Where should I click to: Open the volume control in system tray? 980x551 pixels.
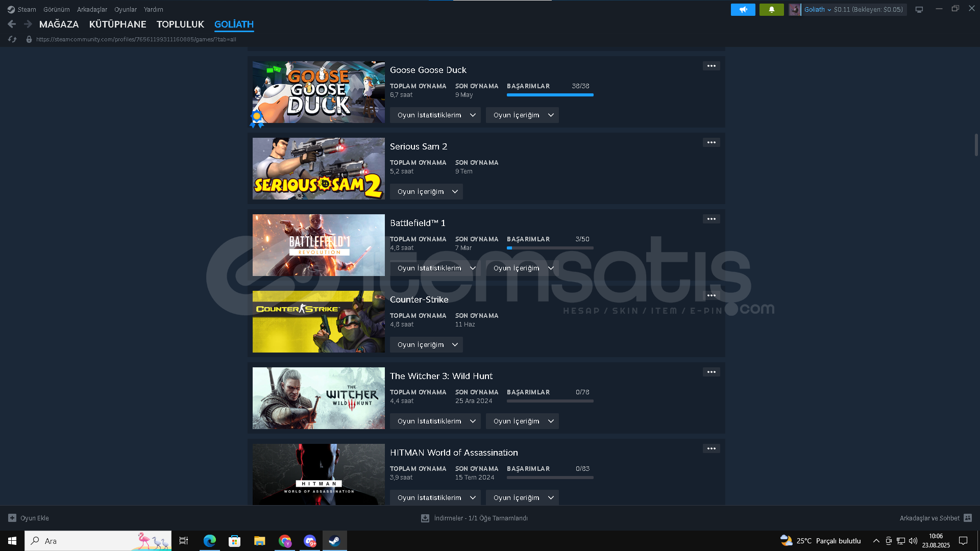[x=913, y=541]
